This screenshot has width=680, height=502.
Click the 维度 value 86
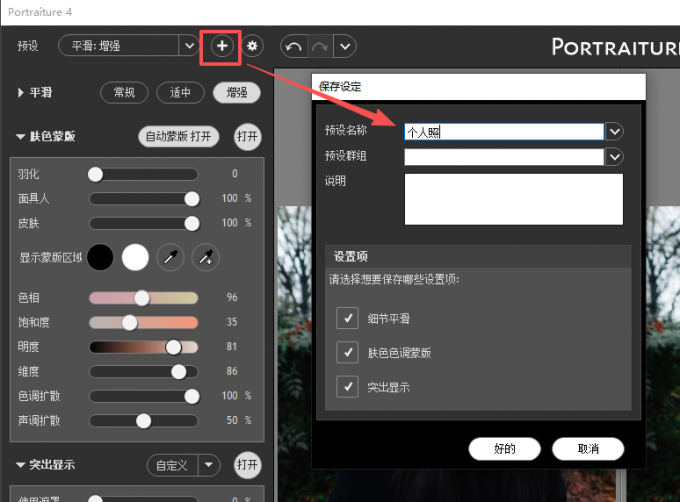[x=232, y=372]
